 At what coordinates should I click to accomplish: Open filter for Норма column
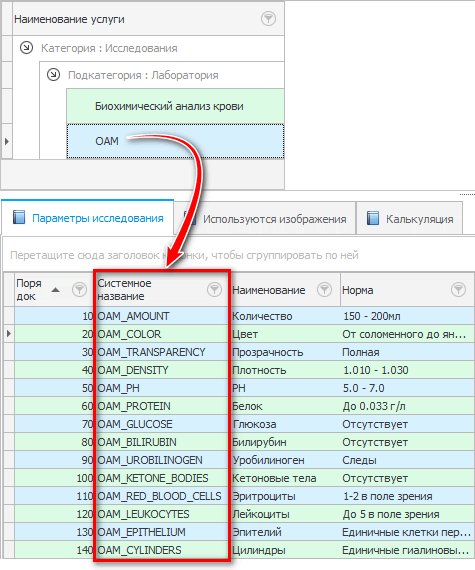coord(458,289)
